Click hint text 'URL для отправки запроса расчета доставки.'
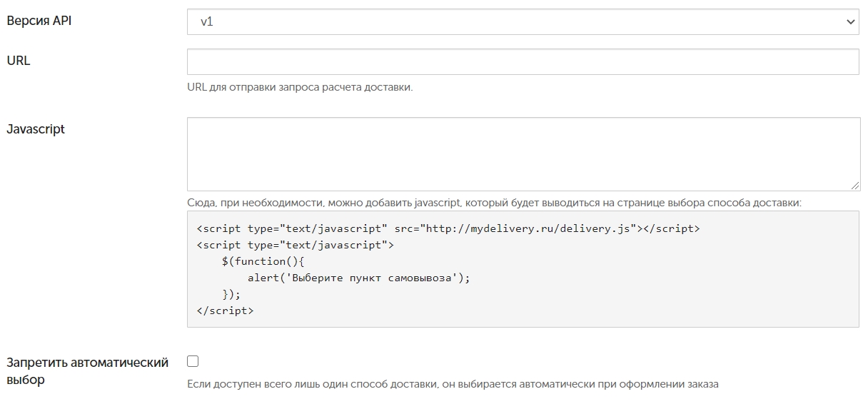This screenshot has width=868, height=409. click(300, 87)
